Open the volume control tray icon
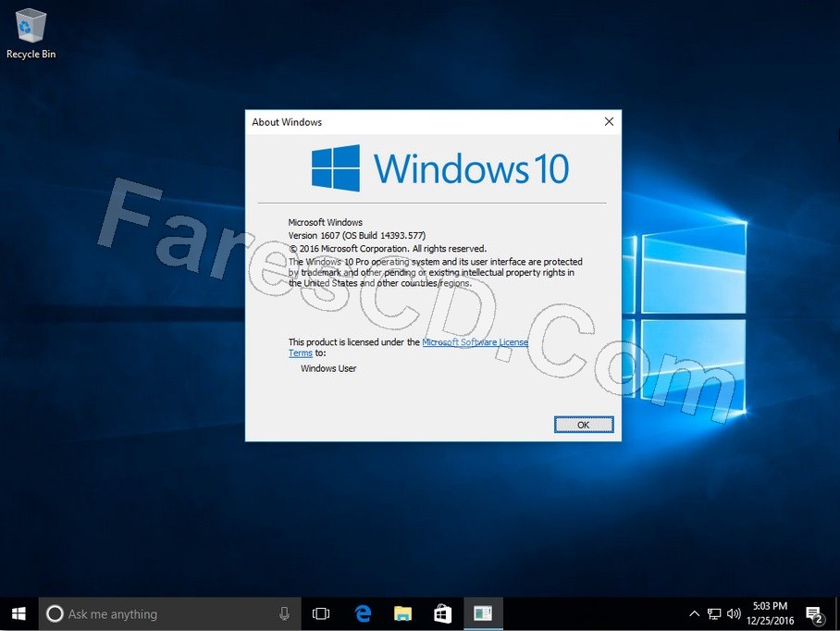The width and height of the screenshot is (840, 631). coord(734,613)
